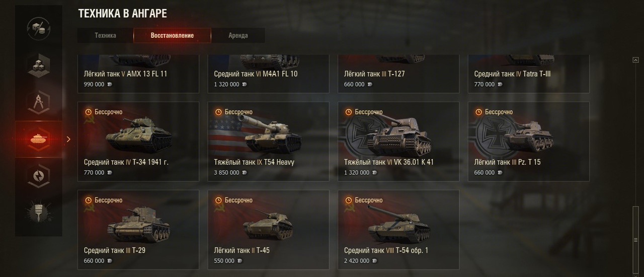Click the AMX 13 FL 11 tank name
Viewport: 644px width, 277px height.
[125, 74]
